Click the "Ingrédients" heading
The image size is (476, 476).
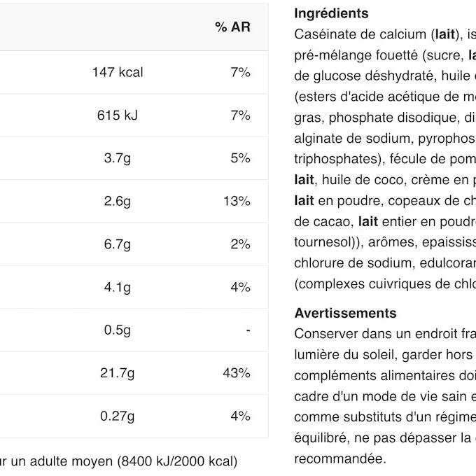(331, 13)
